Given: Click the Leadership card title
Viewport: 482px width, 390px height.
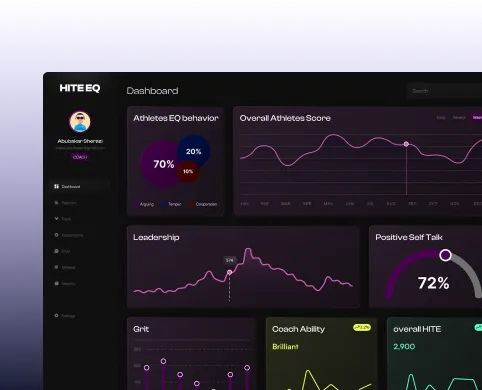Looking at the screenshot, I should 156,237.
